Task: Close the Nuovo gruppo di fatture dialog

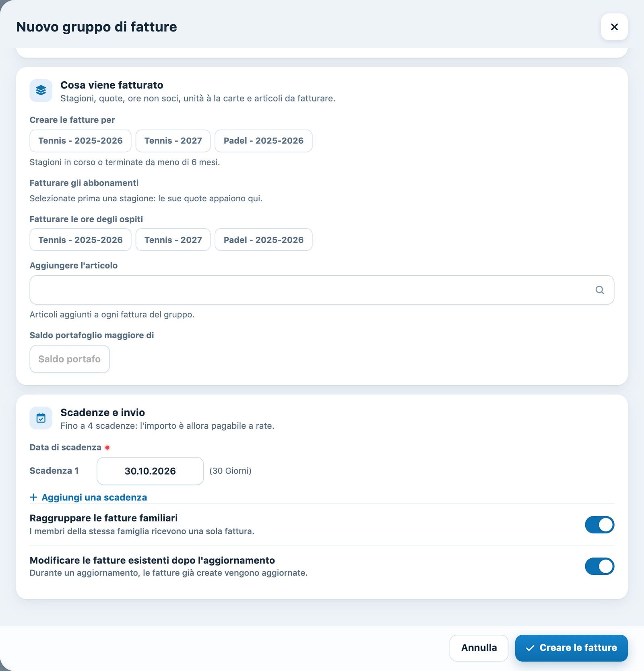Action: click(x=614, y=27)
